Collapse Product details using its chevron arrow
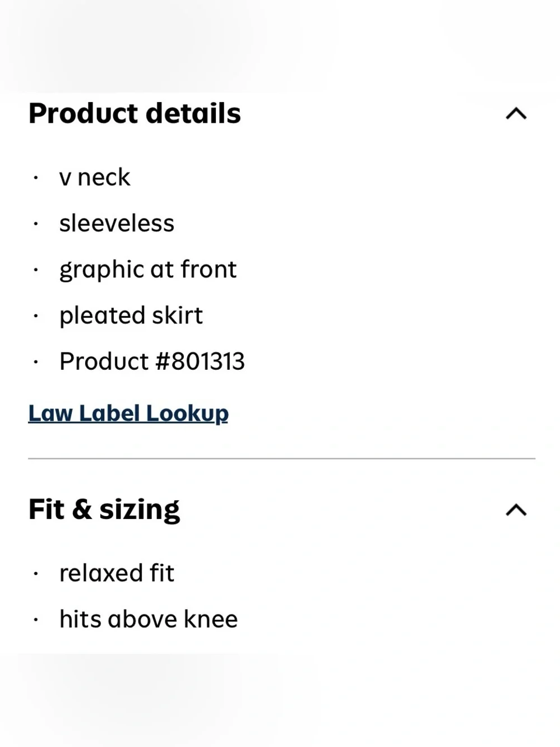The width and height of the screenshot is (560, 747). 516,114
